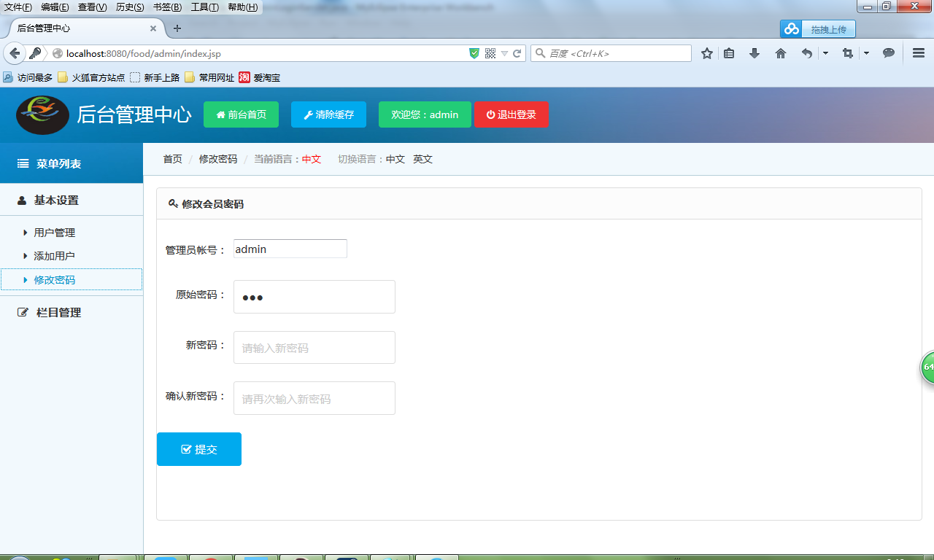Select 修改密码 in sidebar
The width and height of the screenshot is (934, 560).
(72, 279)
